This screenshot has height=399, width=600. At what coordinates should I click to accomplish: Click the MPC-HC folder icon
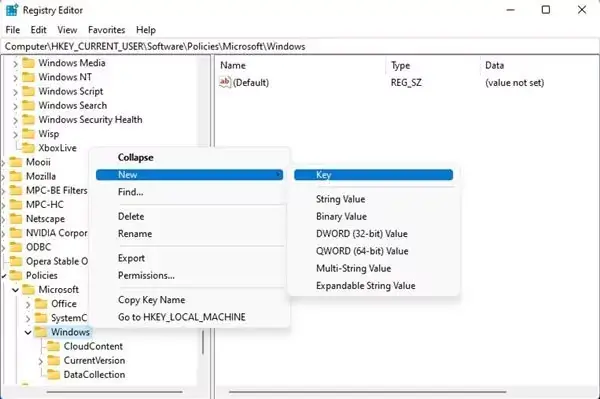(16, 204)
